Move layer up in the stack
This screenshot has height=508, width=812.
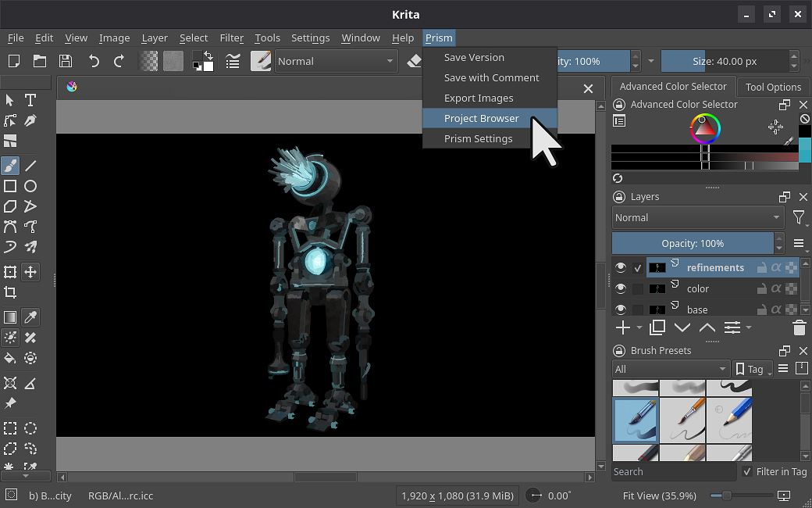(707, 327)
